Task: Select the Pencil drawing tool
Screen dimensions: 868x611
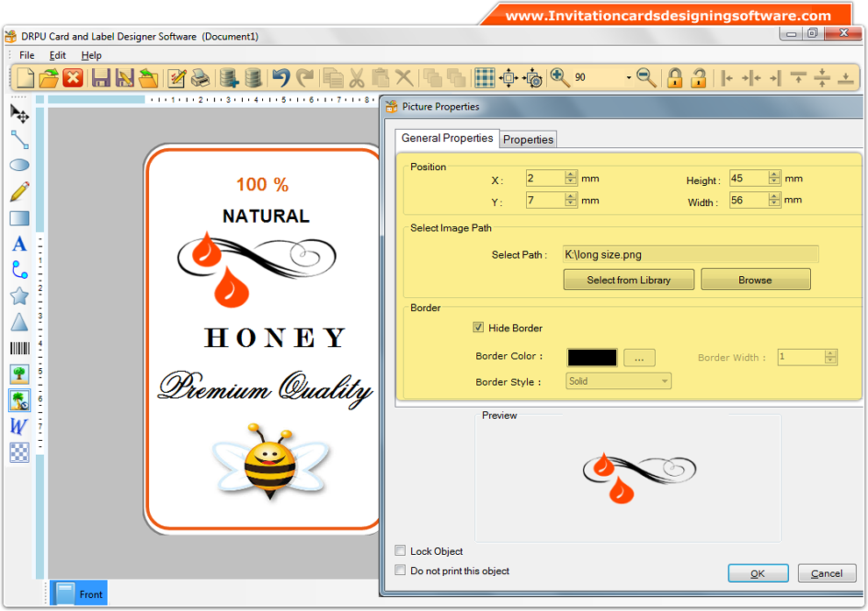Action: tap(19, 191)
